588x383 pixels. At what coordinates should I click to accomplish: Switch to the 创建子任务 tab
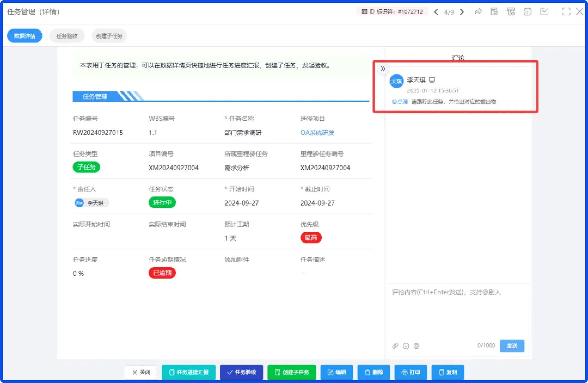(x=109, y=36)
